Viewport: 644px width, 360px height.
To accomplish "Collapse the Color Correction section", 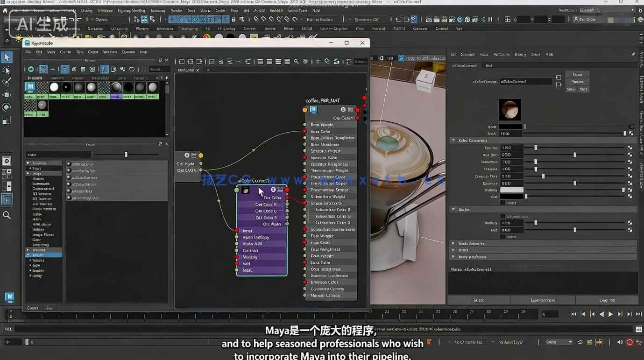I will pos(453,140).
